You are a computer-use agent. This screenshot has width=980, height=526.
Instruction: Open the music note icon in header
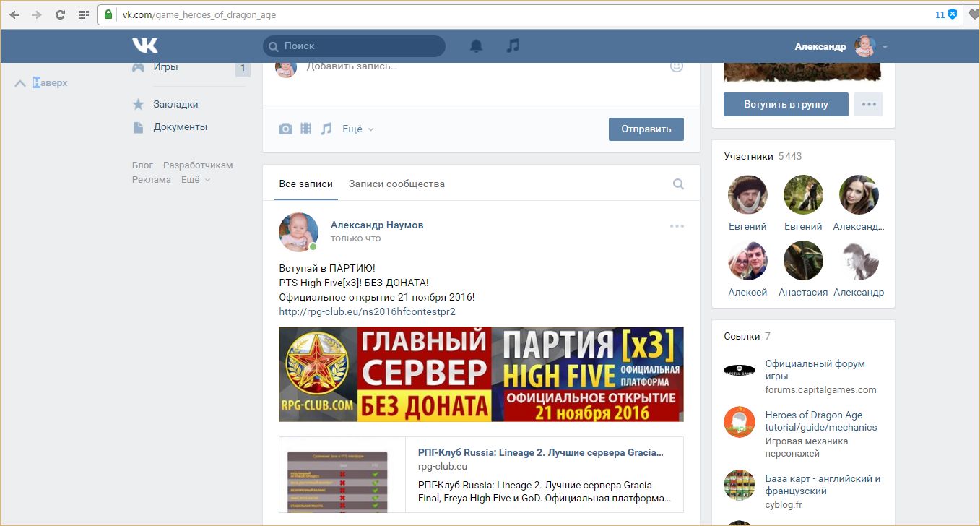click(513, 46)
